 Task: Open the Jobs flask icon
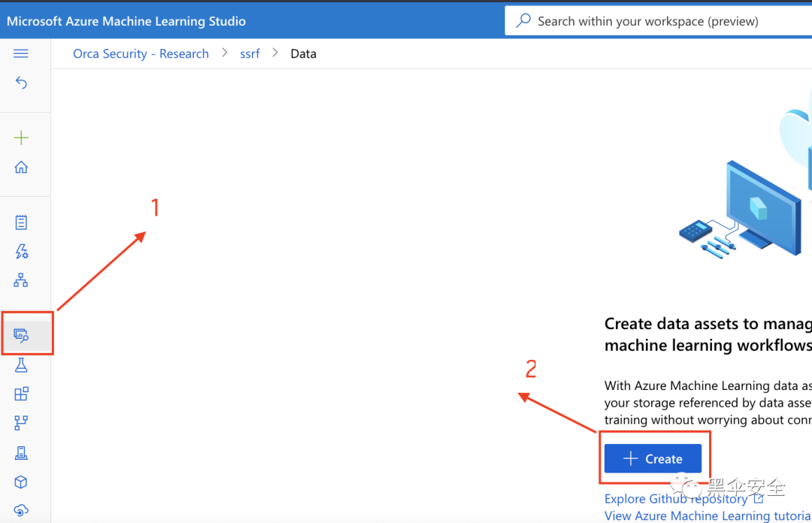coord(21,365)
